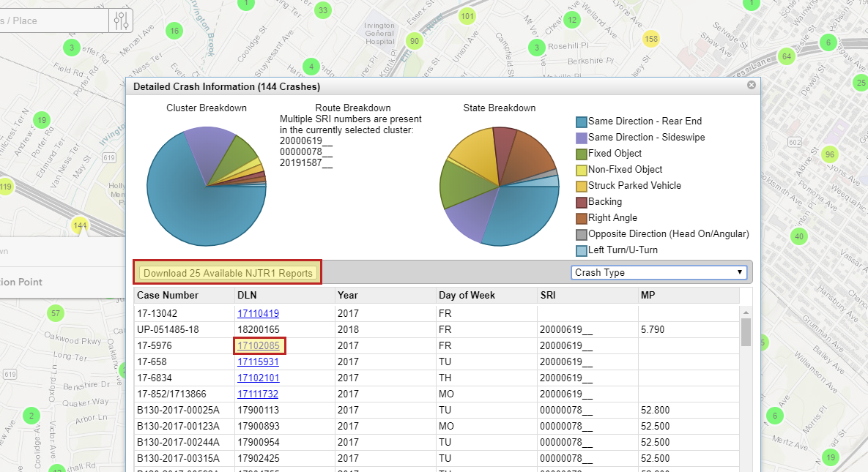Click the Opposite Direction legend swatch
The image size is (868, 472).
click(582, 235)
